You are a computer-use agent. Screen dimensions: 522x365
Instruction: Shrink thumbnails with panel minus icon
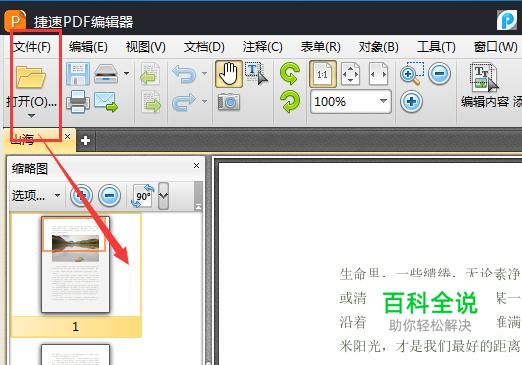110,195
